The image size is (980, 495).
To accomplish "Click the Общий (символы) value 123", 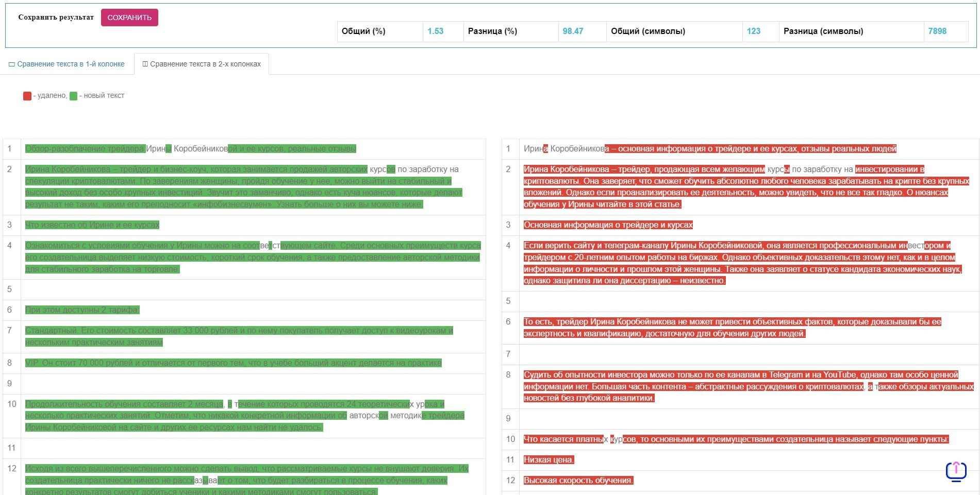I will [x=753, y=31].
